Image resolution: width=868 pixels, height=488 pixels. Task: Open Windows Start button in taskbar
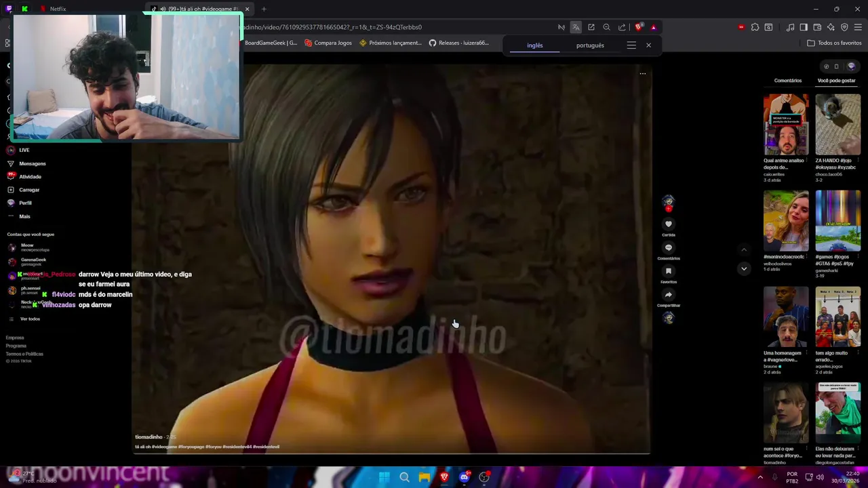[384, 477]
